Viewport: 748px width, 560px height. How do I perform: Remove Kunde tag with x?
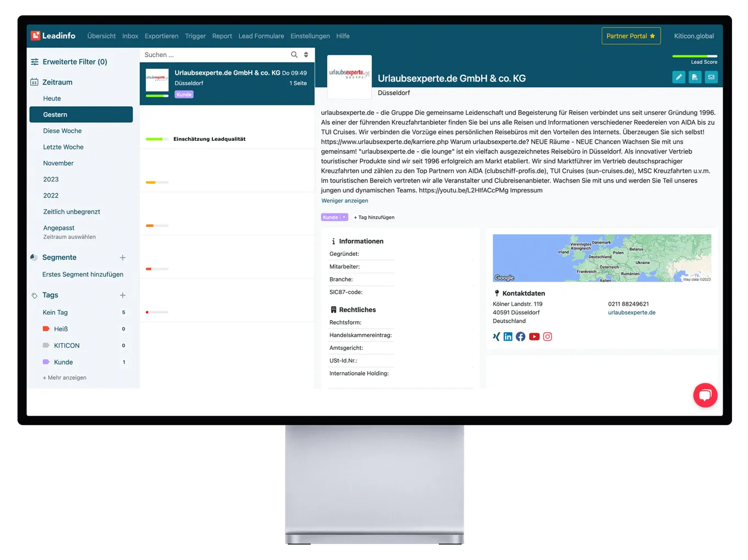click(344, 217)
